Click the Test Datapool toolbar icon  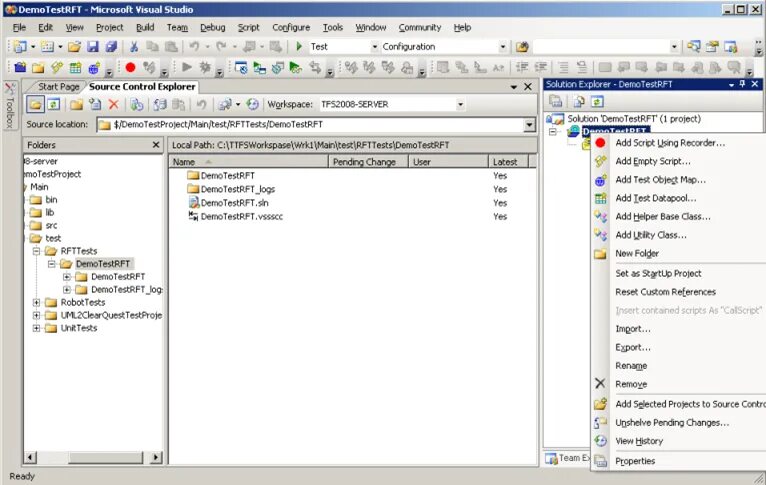pyautogui.click(x=75, y=67)
